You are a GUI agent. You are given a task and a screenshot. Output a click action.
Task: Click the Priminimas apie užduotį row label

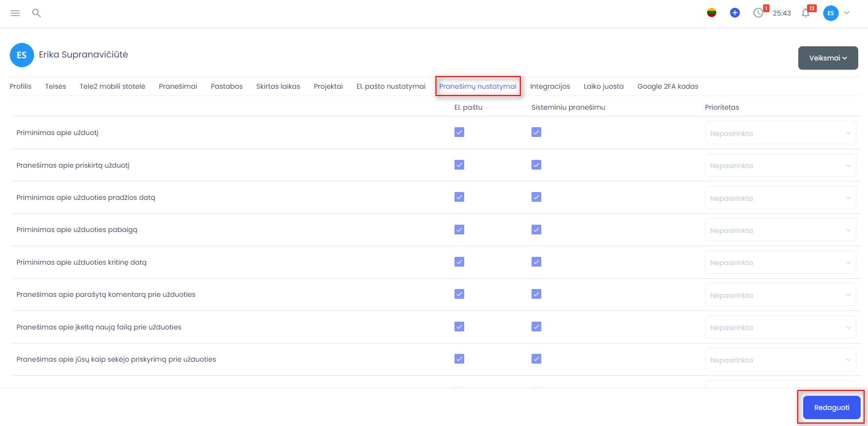click(x=58, y=133)
